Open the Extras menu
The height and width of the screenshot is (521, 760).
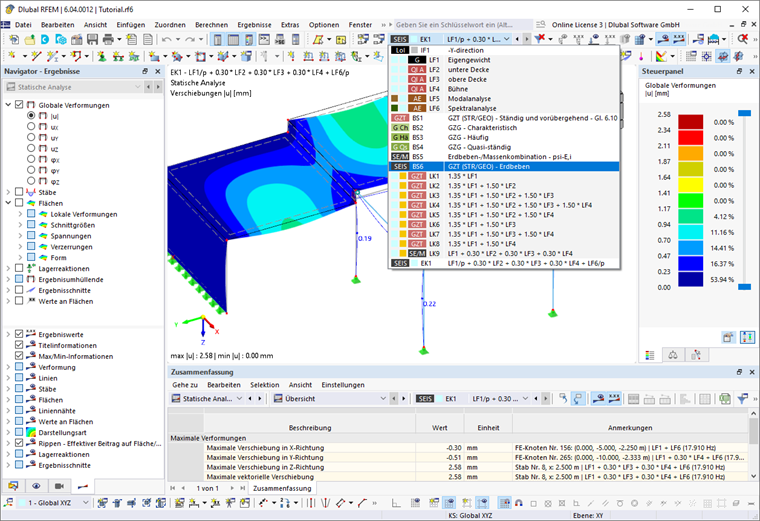(290, 25)
